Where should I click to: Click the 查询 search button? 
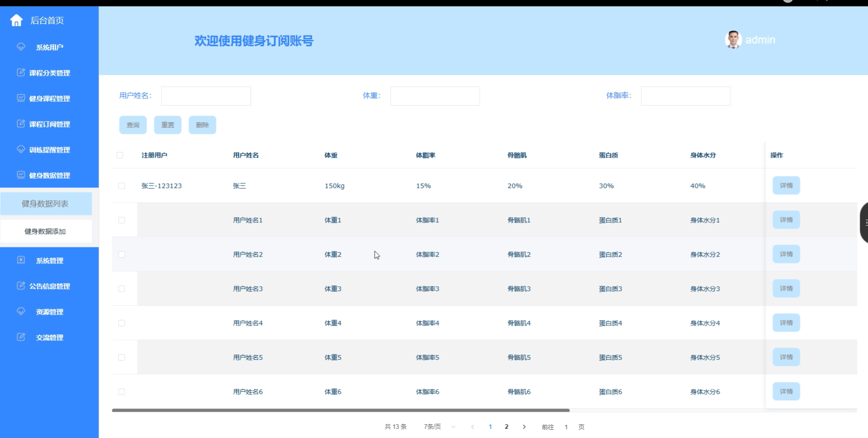pyautogui.click(x=133, y=125)
